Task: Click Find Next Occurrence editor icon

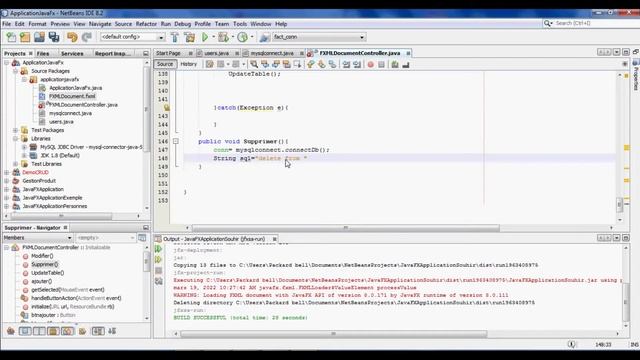Action: (276, 64)
